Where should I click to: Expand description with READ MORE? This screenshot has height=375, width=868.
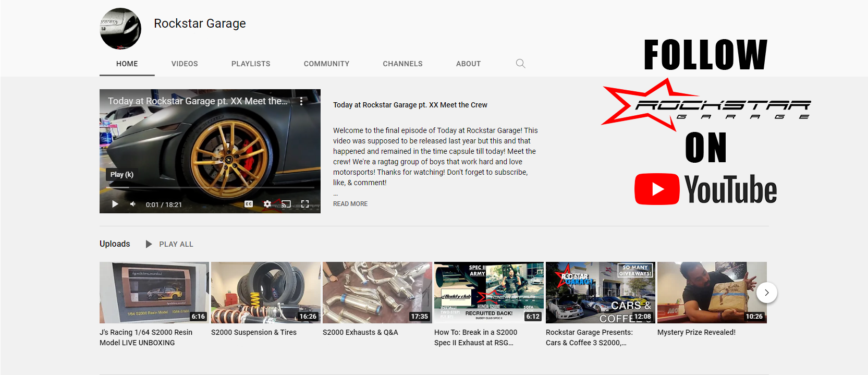coord(350,204)
